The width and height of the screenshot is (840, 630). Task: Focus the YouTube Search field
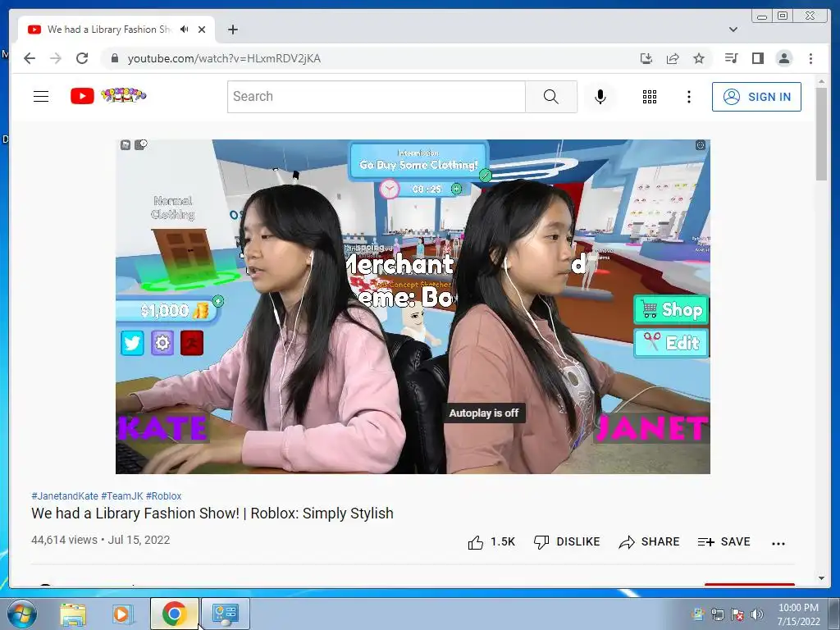376,97
